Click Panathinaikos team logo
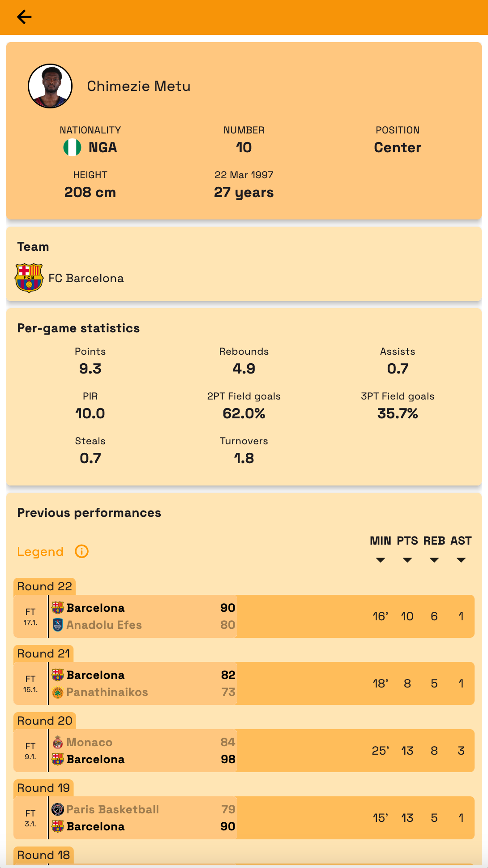 [x=58, y=692]
